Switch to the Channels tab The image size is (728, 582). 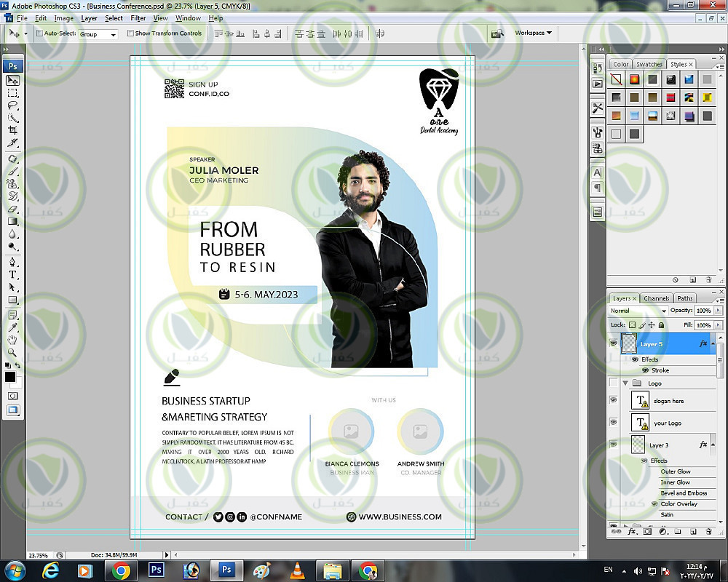tap(656, 298)
